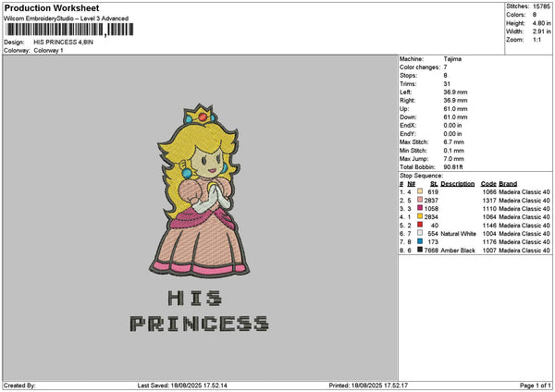This screenshot has height=392, width=555.
Task: Click the Stitches value 15785
Action: tap(541, 6)
